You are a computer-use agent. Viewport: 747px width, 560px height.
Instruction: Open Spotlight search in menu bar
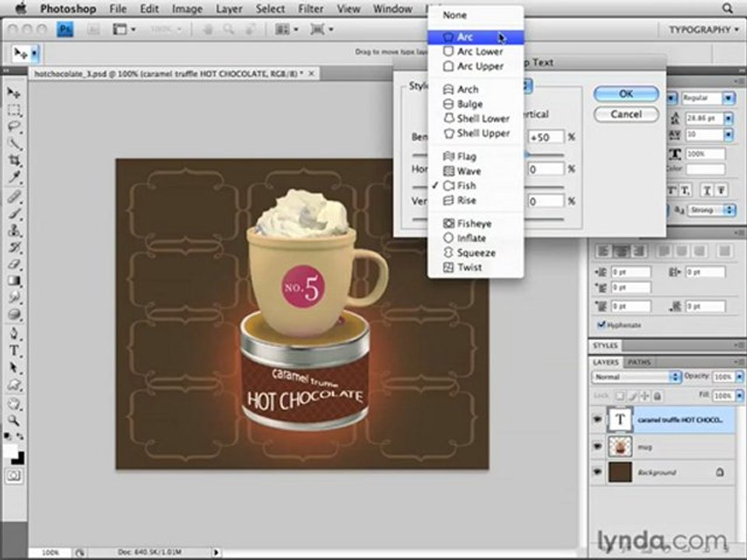728,8
